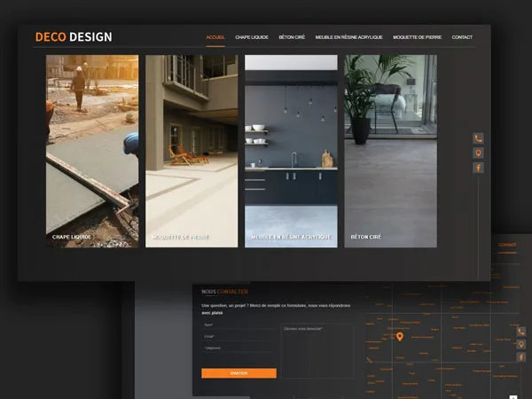Open Meuble en Résine Acrylique menu
This screenshot has width=532, height=399.
pos(348,37)
